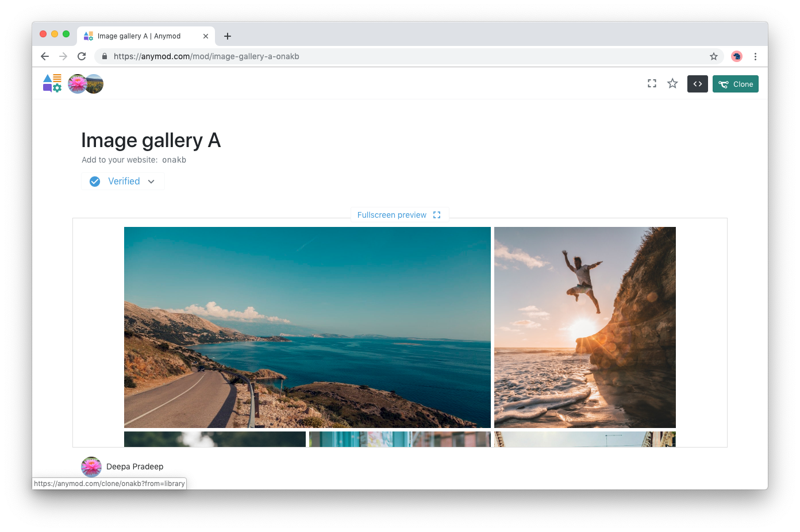Image resolution: width=800 pixels, height=532 pixels.
Task: Open the Fullscreen preview link
Action: (x=399, y=215)
